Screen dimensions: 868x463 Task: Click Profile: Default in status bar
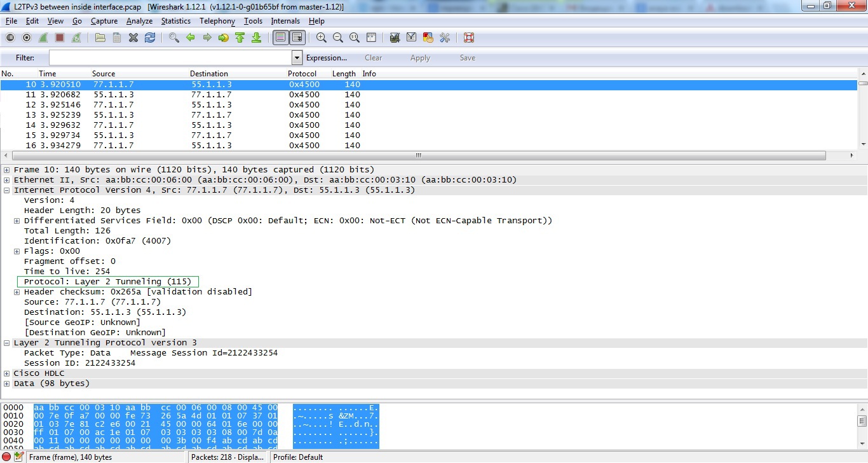[298, 457]
